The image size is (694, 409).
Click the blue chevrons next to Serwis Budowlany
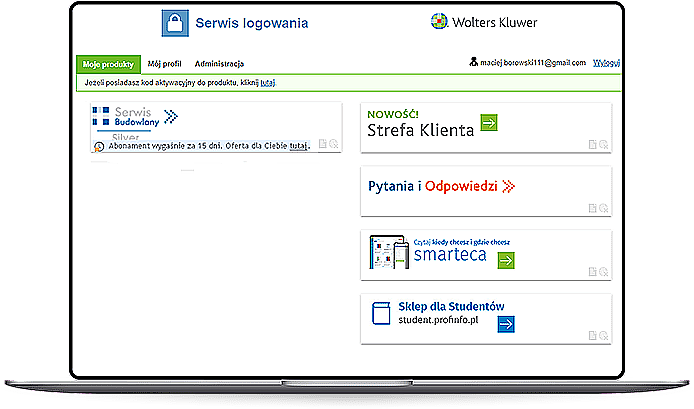pyautogui.click(x=171, y=117)
